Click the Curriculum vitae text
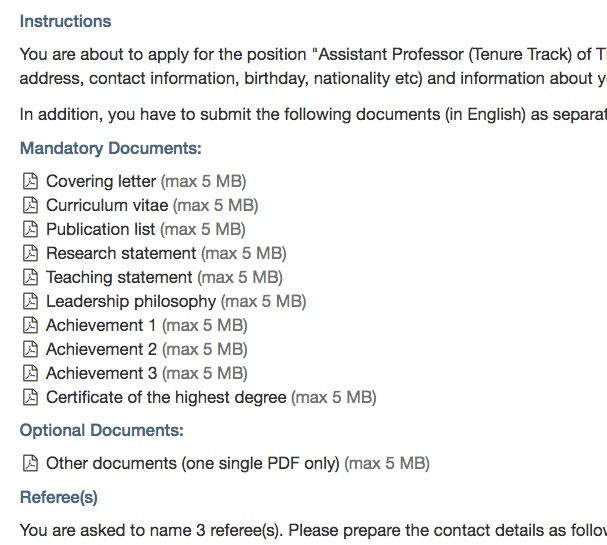 [x=107, y=205]
